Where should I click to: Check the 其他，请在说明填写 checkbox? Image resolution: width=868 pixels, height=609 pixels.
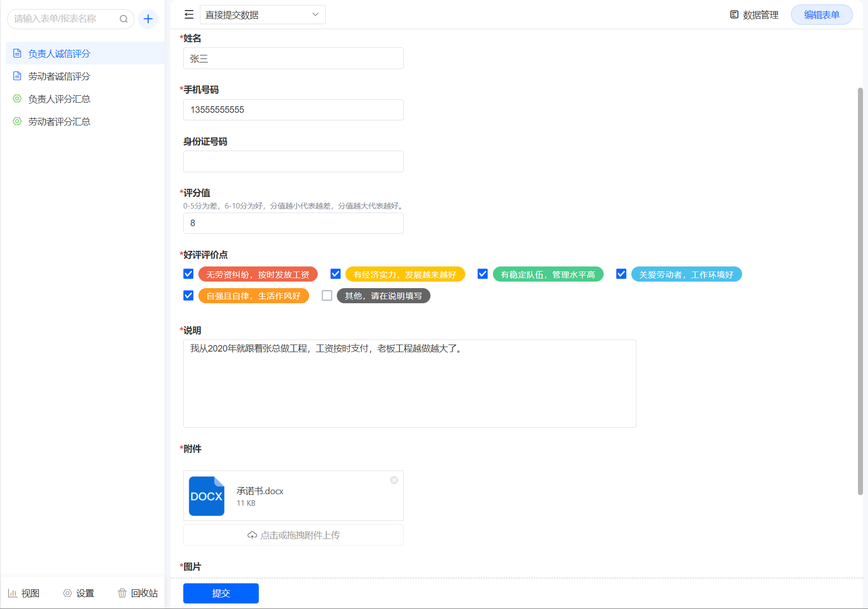click(327, 296)
